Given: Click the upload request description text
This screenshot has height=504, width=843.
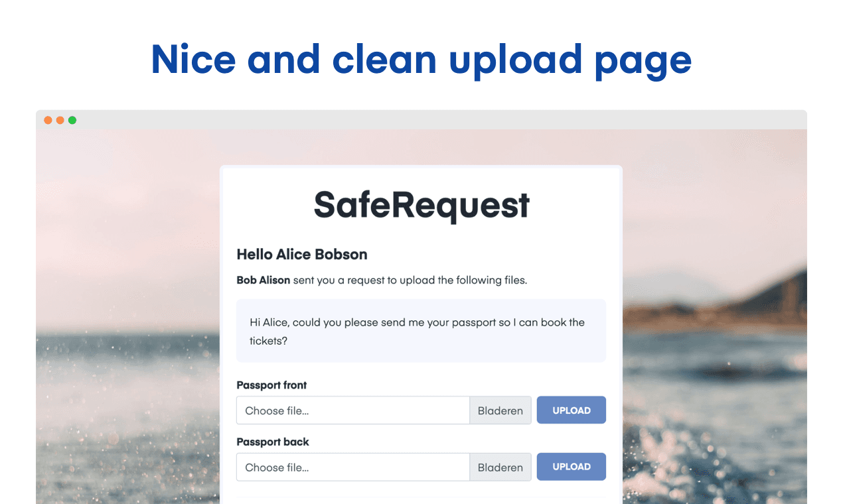Looking at the screenshot, I should click(382, 280).
